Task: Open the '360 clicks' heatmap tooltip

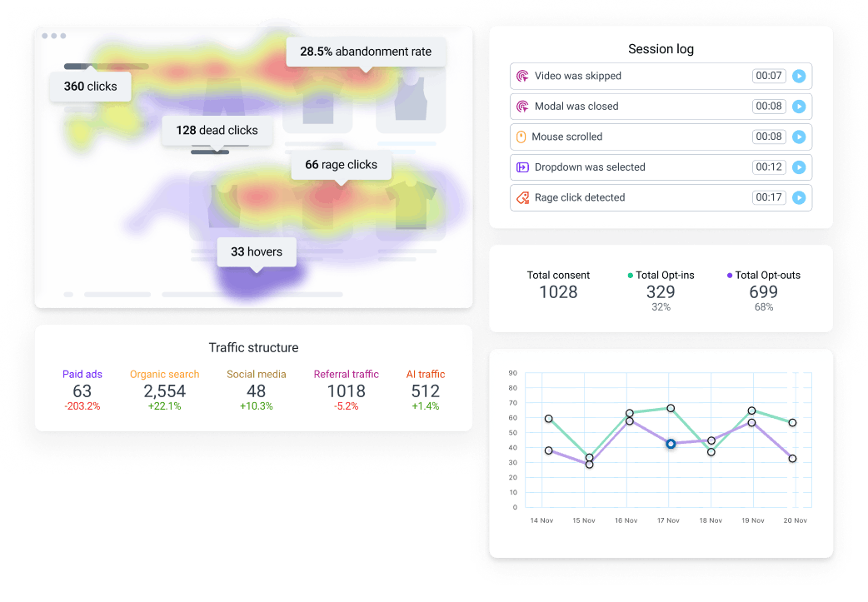Action: 90,86
